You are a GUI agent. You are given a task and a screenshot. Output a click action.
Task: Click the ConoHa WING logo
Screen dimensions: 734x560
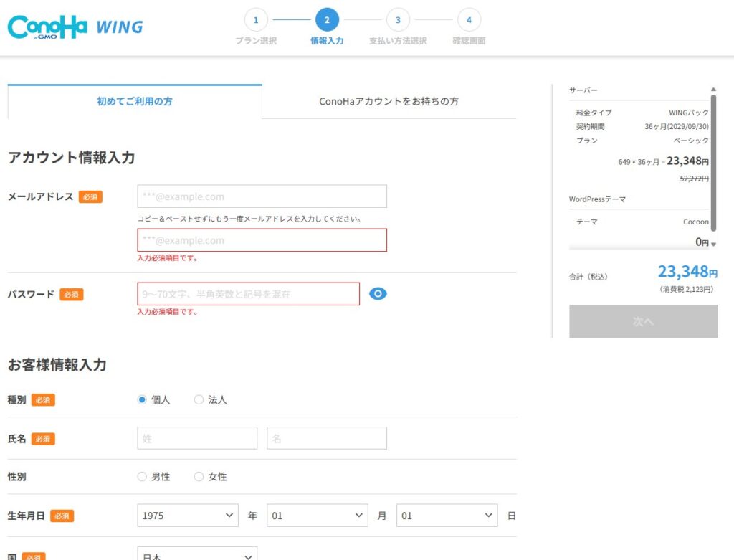(x=75, y=27)
